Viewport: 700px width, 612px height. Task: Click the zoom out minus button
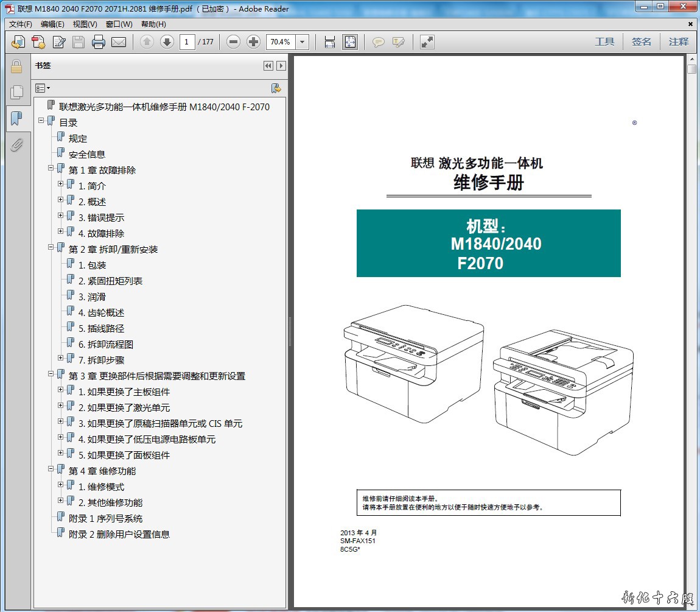pyautogui.click(x=233, y=42)
